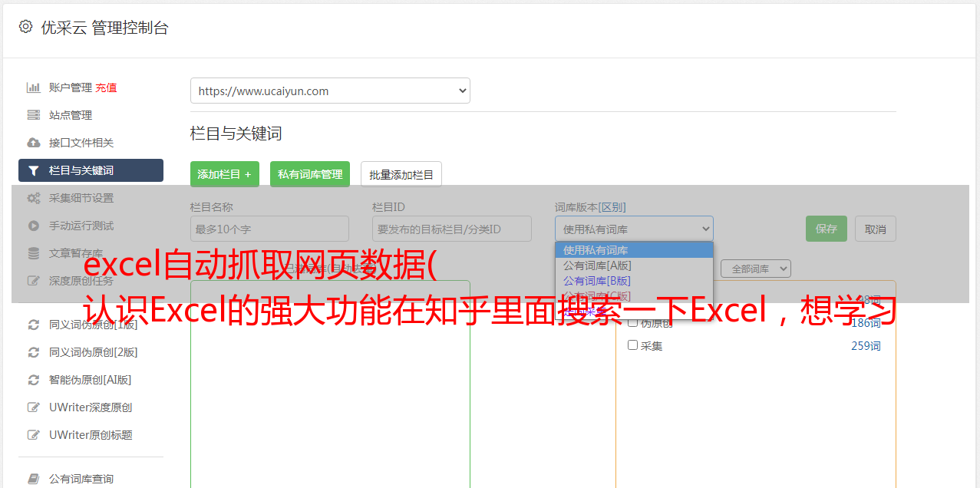
Task: Choose the highlighted 使用私有词库 option in the list
Action: pyautogui.click(x=634, y=250)
